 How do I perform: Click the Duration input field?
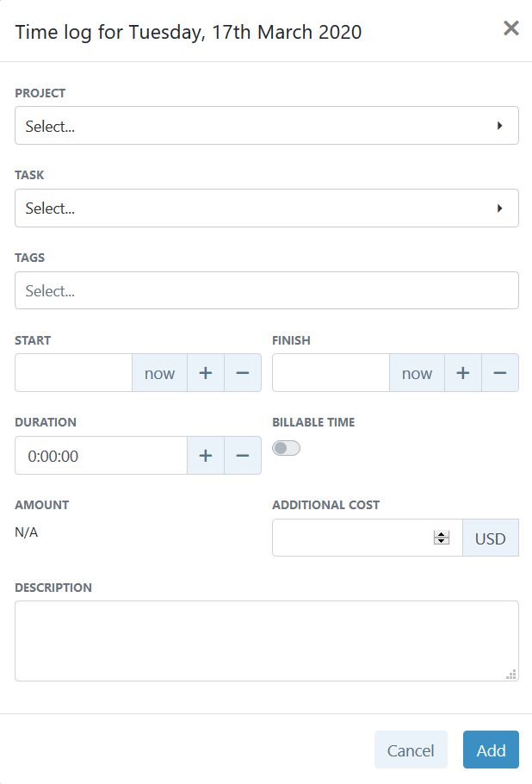click(x=101, y=456)
